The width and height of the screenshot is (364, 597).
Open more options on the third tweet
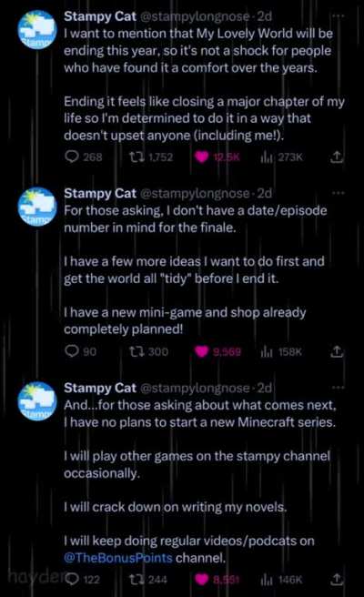(339, 388)
